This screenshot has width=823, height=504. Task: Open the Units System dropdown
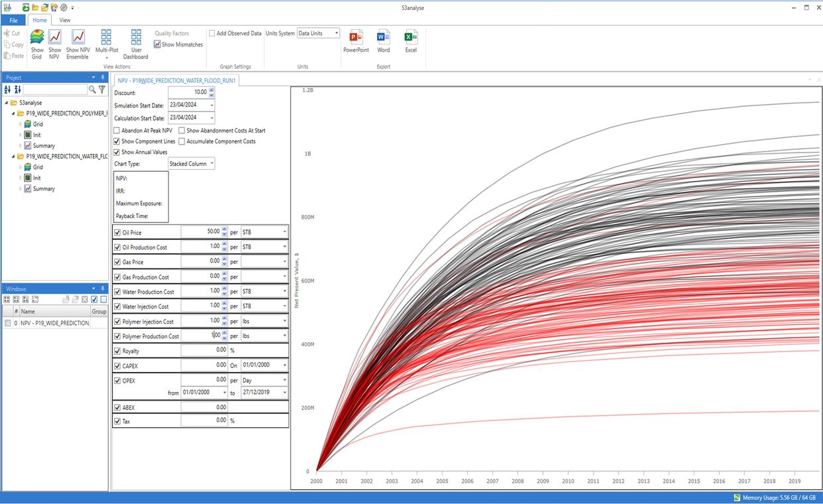pyautogui.click(x=318, y=33)
